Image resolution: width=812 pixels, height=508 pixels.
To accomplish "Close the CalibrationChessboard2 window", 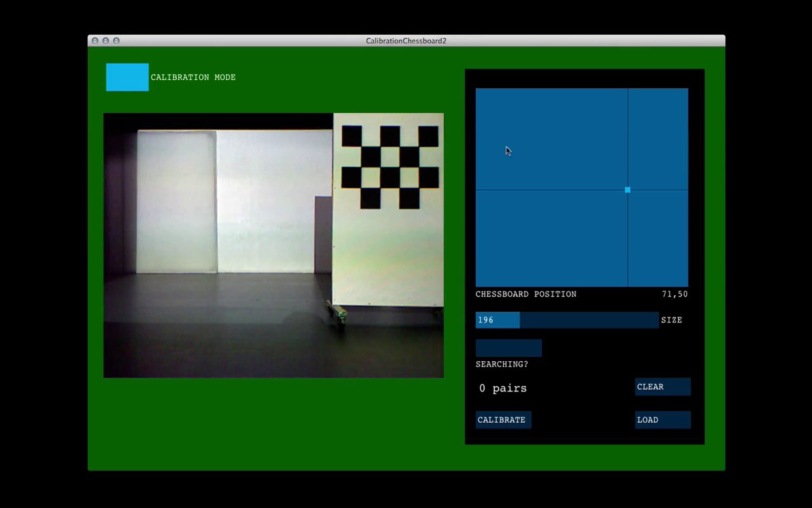I will (95, 41).
